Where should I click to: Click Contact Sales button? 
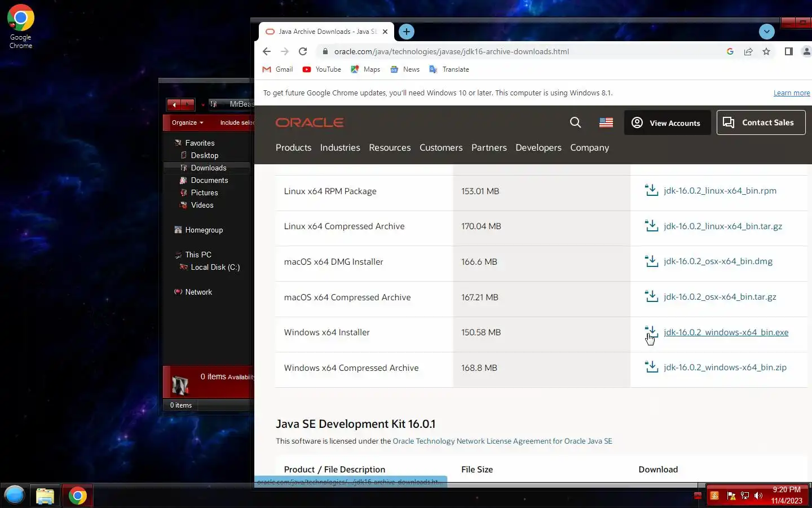(x=761, y=122)
